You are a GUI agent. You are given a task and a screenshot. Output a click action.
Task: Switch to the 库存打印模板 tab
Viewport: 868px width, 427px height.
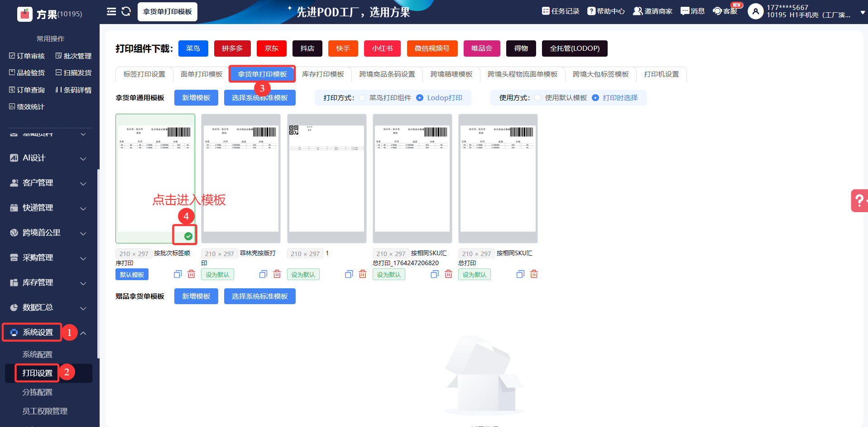point(323,74)
